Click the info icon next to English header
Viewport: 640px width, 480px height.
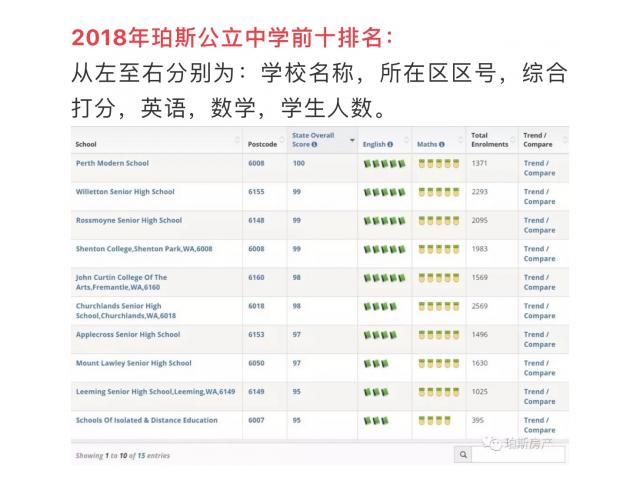pos(390,144)
